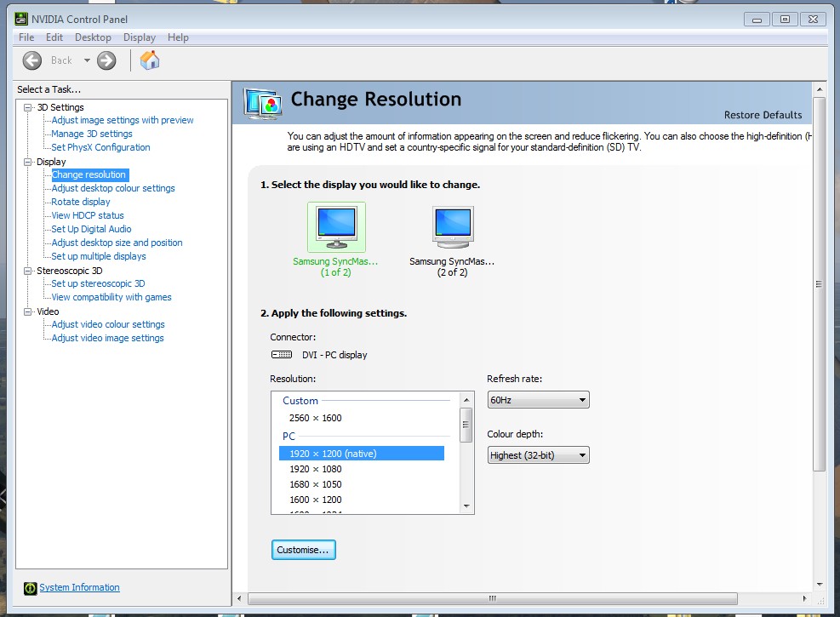Select the second Samsung SyncMaster display icon
840x617 pixels.
(452, 227)
